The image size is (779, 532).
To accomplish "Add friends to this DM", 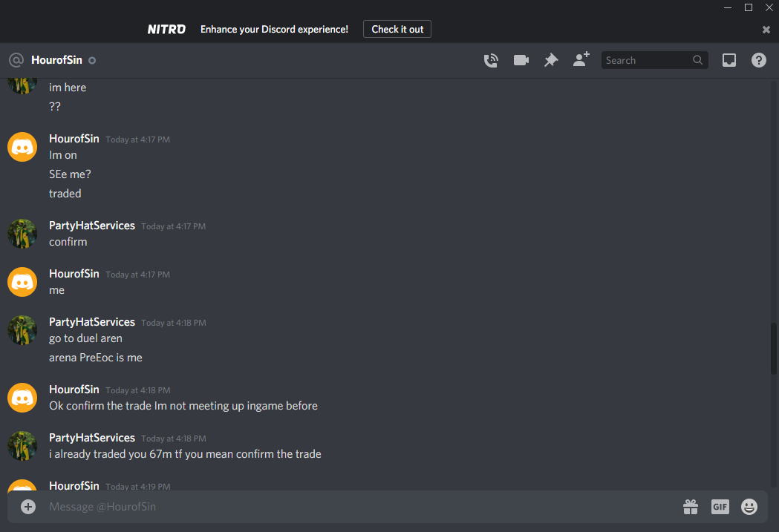I will [581, 59].
